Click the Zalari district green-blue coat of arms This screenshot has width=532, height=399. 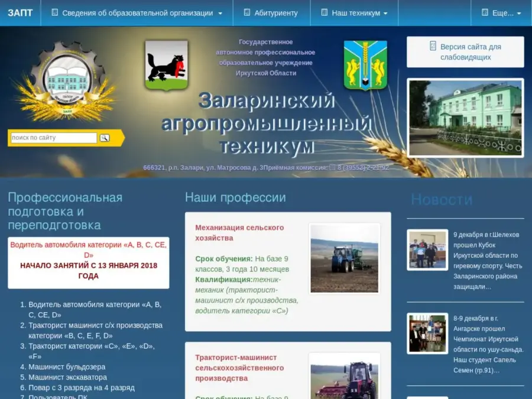(365, 65)
